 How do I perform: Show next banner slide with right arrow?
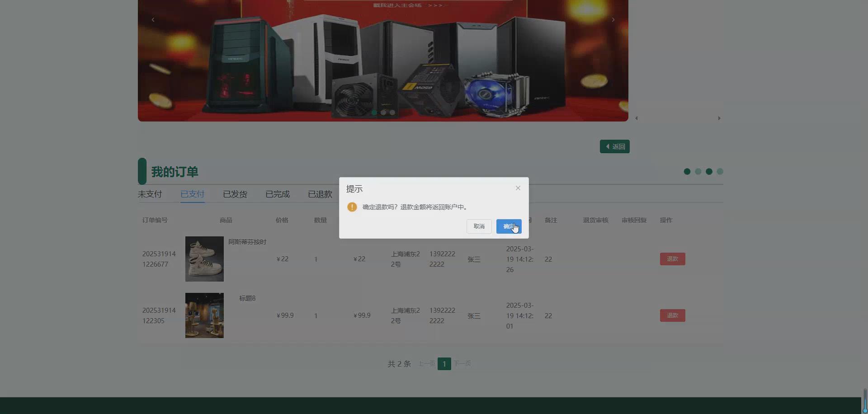(x=613, y=19)
